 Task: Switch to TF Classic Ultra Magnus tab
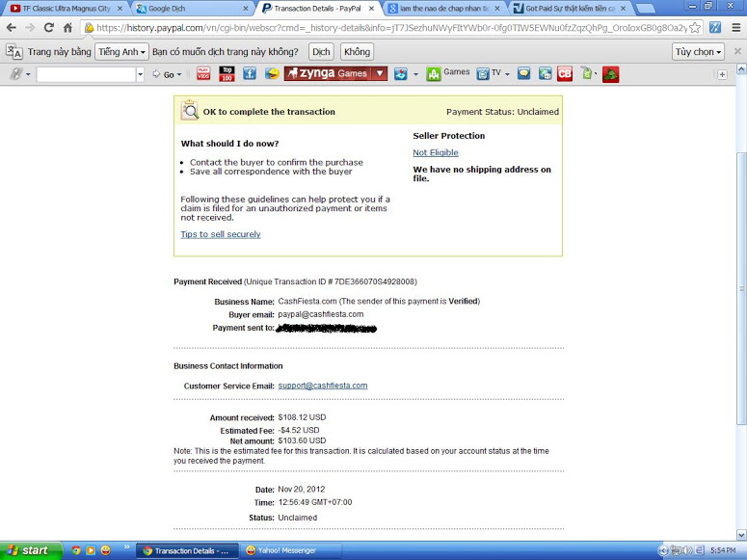tap(67, 9)
